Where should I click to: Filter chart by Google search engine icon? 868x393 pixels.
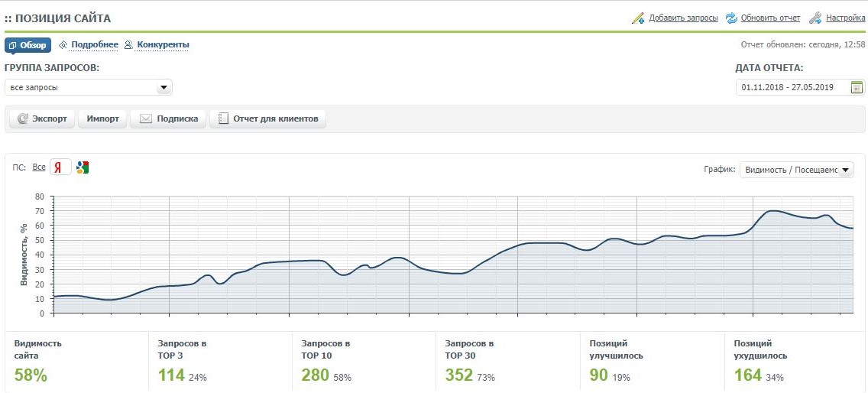(x=83, y=167)
